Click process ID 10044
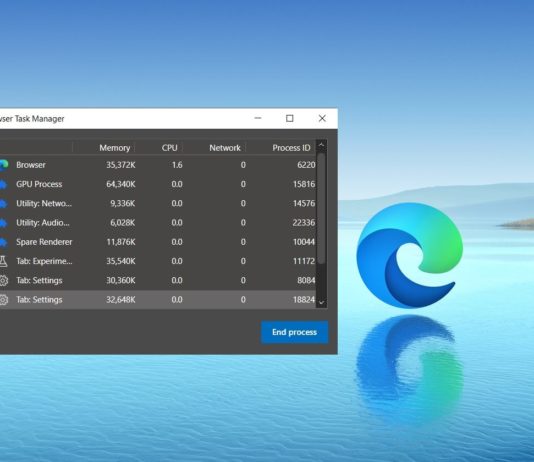 click(x=304, y=242)
